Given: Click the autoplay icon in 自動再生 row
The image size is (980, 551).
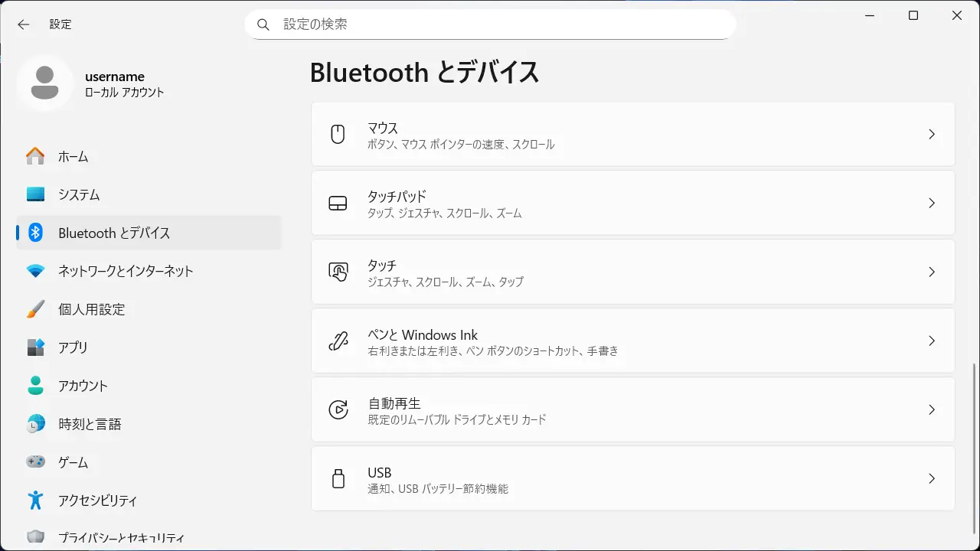Looking at the screenshot, I should 338,409.
